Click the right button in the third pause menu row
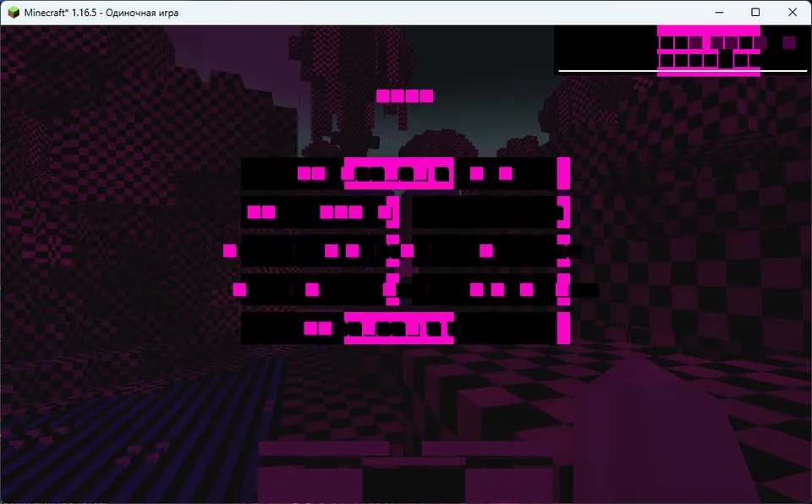 (x=491, y=250)
